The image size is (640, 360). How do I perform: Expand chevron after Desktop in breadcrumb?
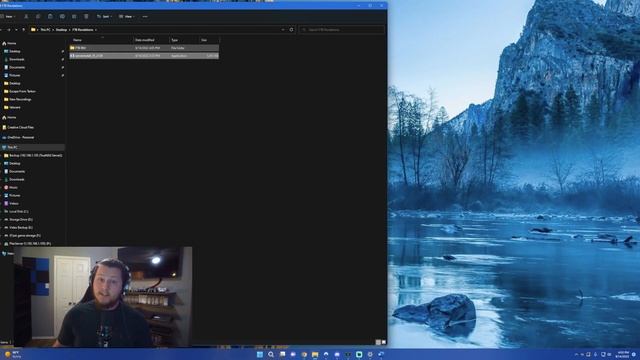(70, 30)
